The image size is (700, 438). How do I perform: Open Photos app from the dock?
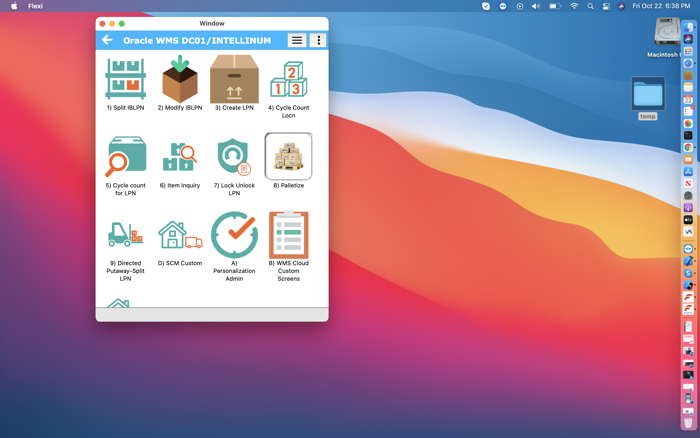688,123
